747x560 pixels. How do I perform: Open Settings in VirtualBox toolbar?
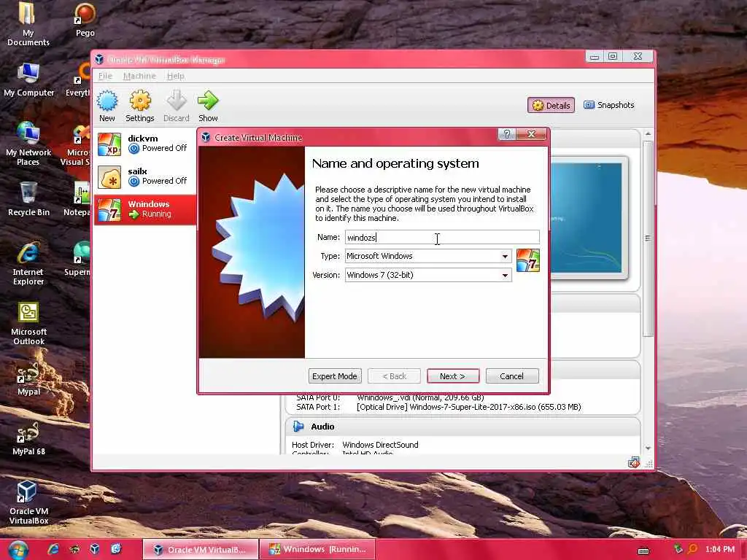tap(140, 106)
